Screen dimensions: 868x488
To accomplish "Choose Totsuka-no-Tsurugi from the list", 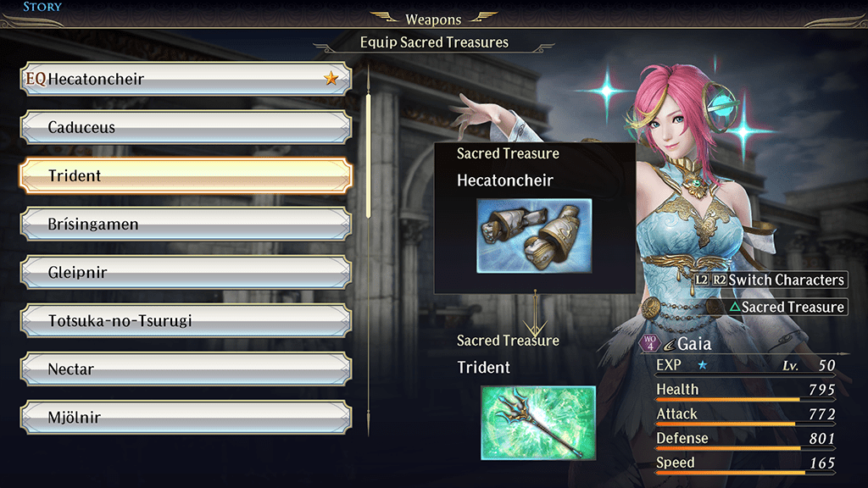I will point(186,320).
